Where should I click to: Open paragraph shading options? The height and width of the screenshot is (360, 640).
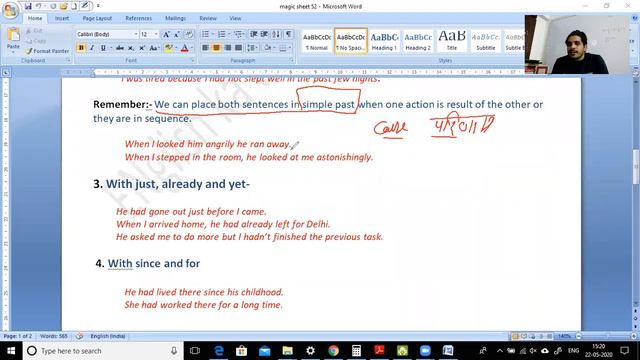click(268, 48)
